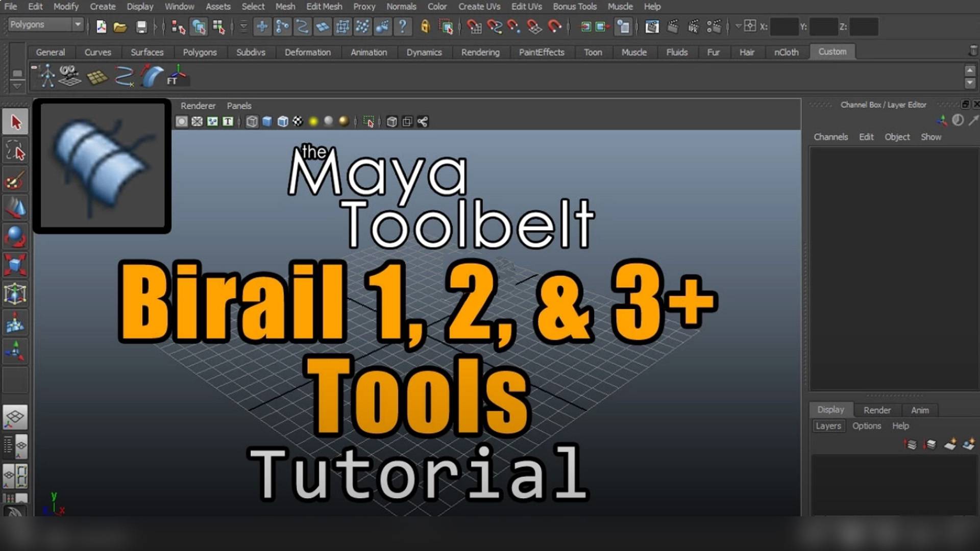
Task: Switch to the Curves shelf tab
Action: tap(97, 52)
